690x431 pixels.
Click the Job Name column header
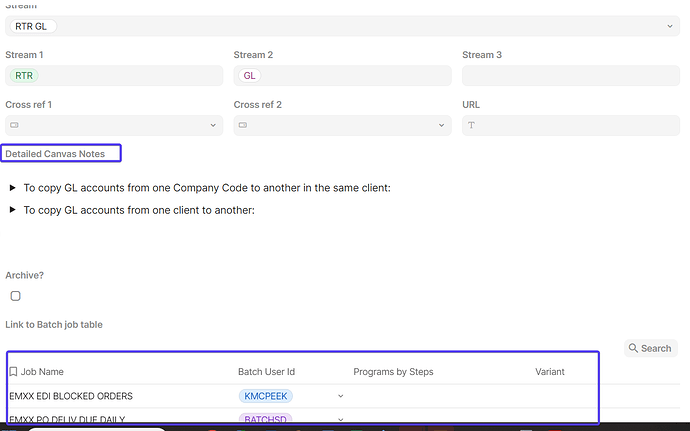42,372
